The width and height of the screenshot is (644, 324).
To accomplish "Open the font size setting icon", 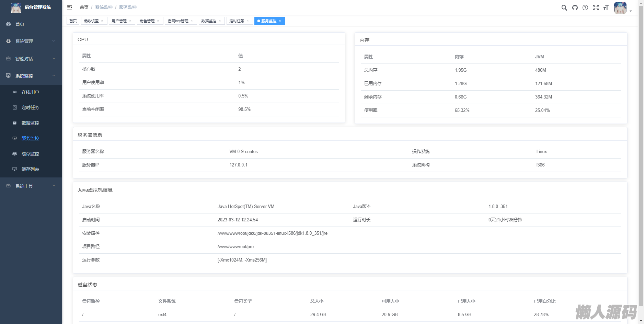I will click(x=606, y=8).
